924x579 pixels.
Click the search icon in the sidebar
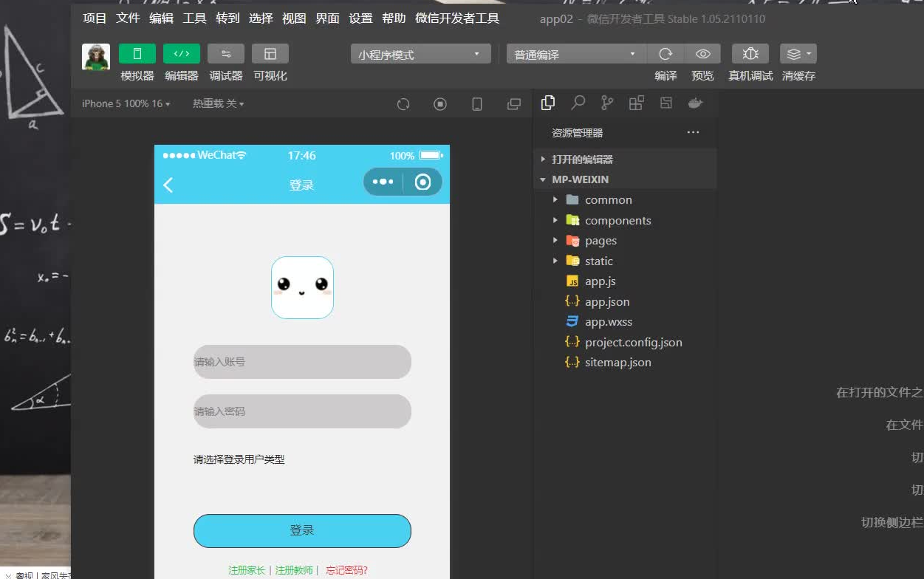[x=578, y=103]
